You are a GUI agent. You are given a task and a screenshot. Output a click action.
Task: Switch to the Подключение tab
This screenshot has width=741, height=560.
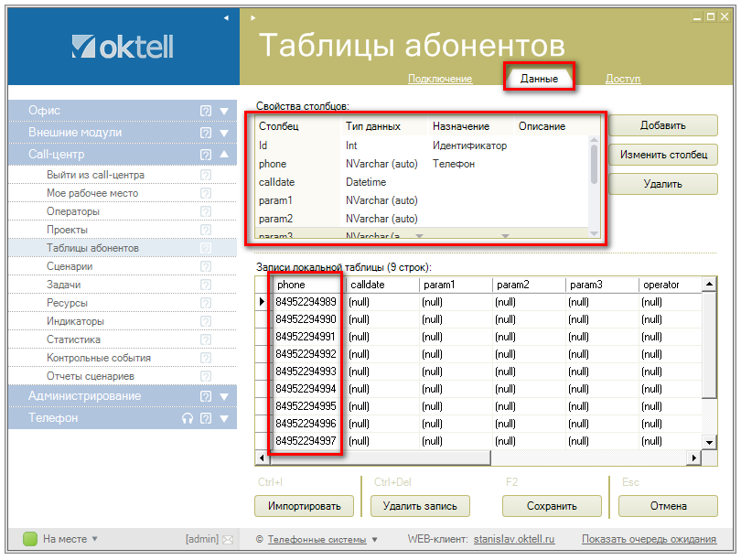pos(440,79)
